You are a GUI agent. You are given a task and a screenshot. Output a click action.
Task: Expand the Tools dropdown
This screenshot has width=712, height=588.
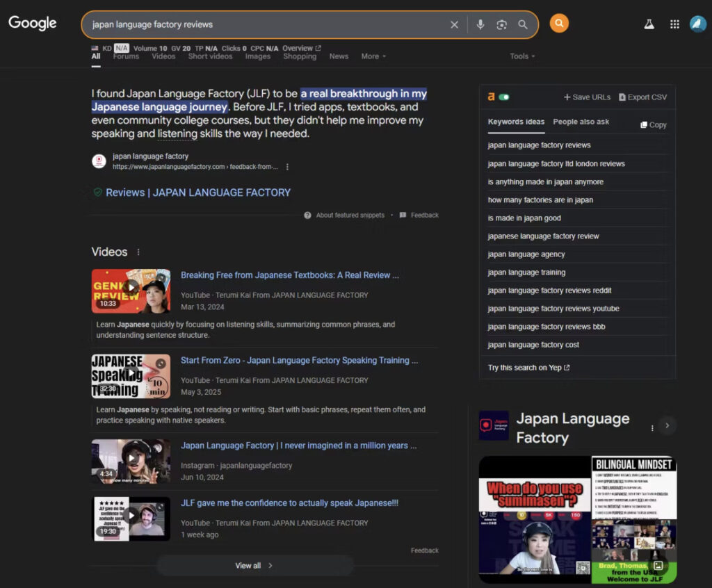[x=522, y=57]
